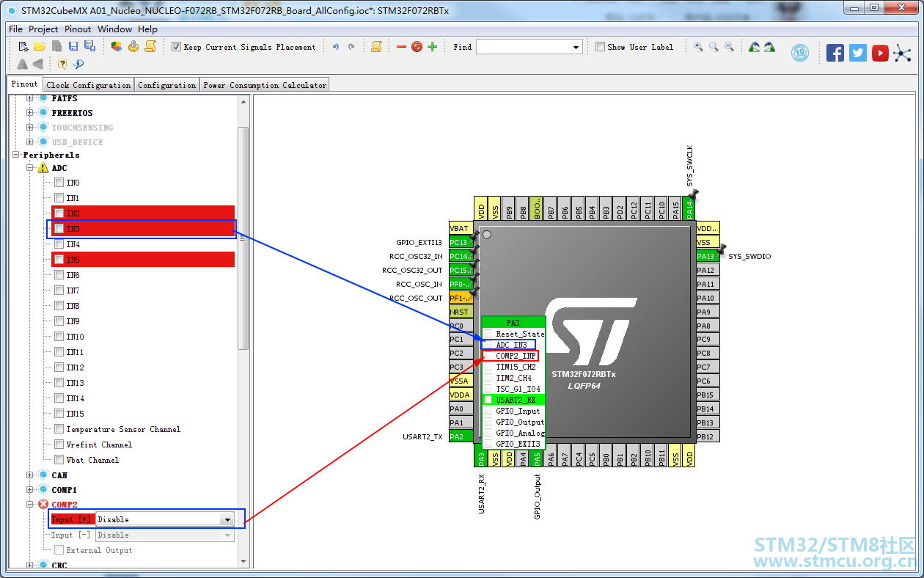Open the Window menu
Screen dimensions: 924x578
(114, 29)
